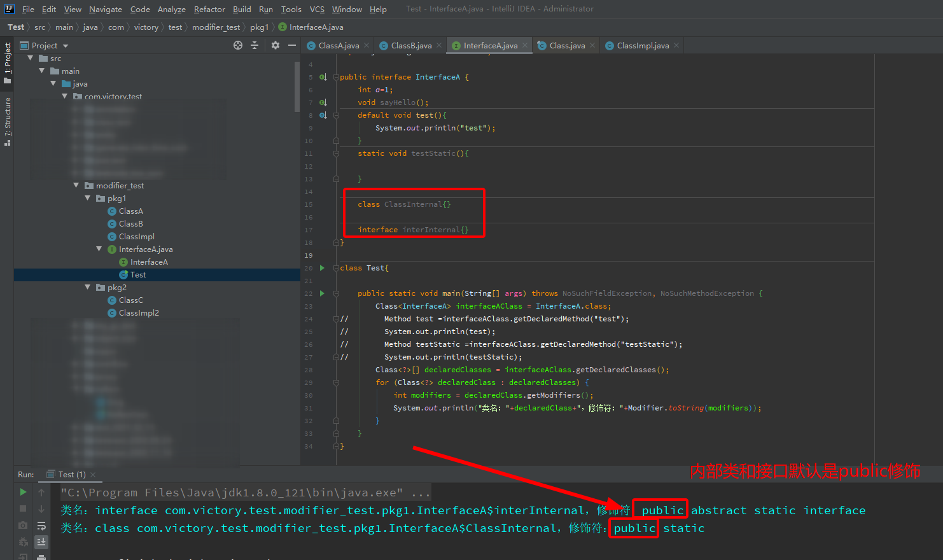Go up the stack trace in Run panel
943x560 pixels.
pyautogui.click(x=41, y=492)
